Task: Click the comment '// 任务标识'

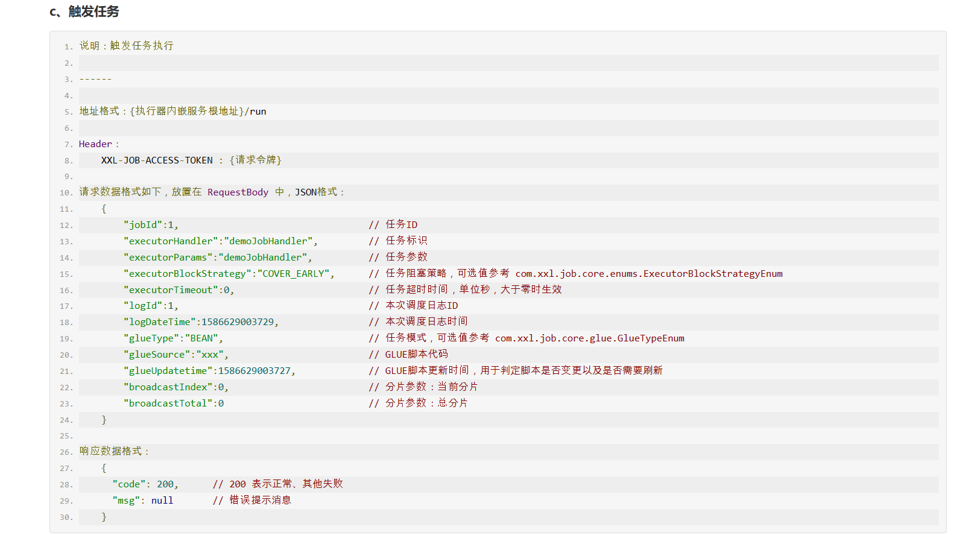Action: (x=398, y=241)
